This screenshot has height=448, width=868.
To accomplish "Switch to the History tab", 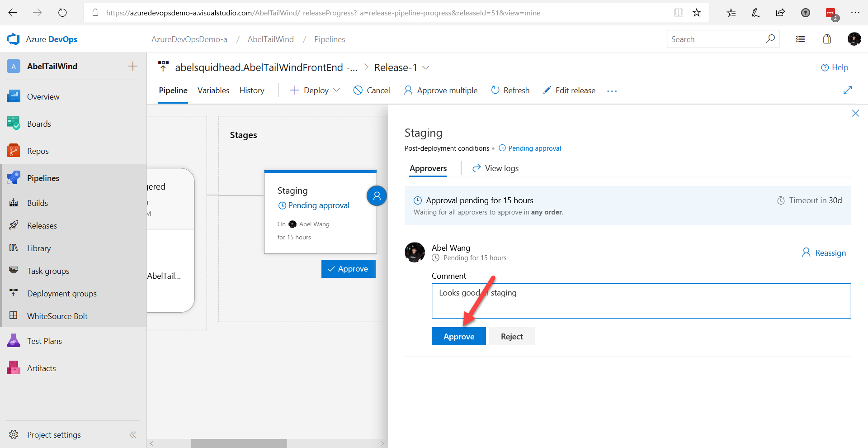I will (252, 90).
